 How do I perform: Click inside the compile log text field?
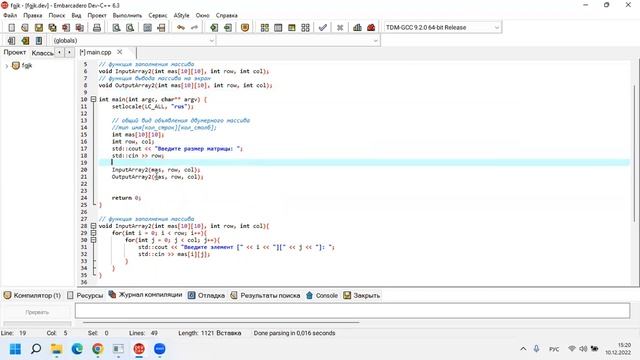[x=352, y=311]
